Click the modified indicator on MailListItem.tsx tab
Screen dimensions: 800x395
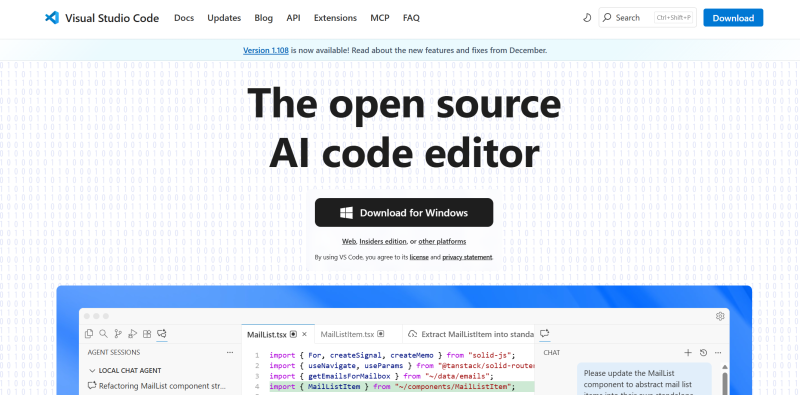click(x=381, y=334)
